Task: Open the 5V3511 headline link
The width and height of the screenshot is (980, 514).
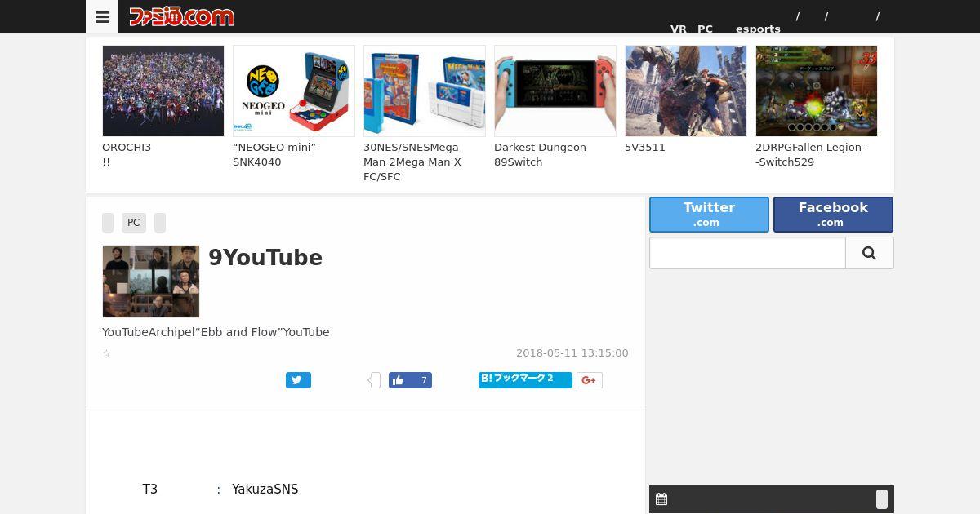Action: pos(645,148)
